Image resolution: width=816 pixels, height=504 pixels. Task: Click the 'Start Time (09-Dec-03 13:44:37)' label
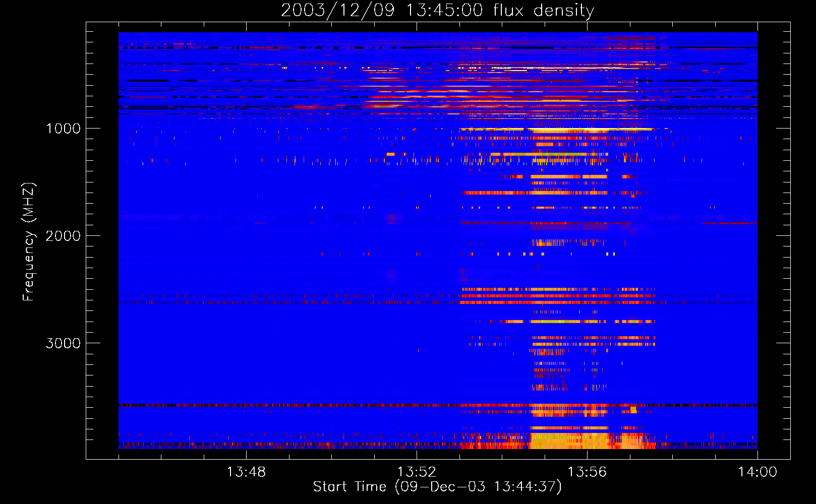pos(437,487)
